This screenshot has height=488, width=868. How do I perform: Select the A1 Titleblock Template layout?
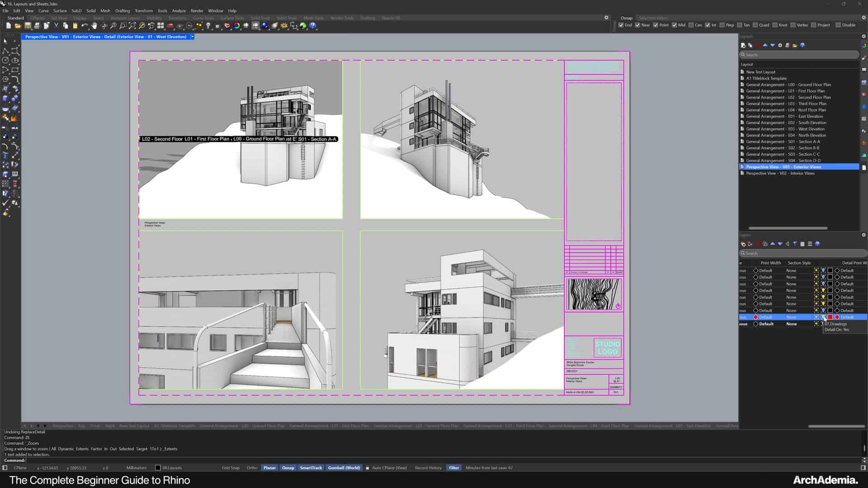pyautogui.click(x=766, y=78)
